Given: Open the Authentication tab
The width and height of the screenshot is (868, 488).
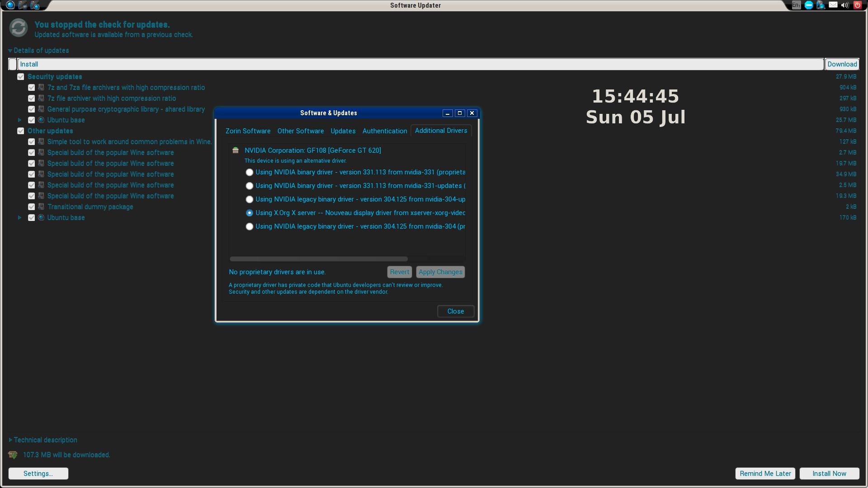Looking at the screenshot, I should tap(385, 131).
